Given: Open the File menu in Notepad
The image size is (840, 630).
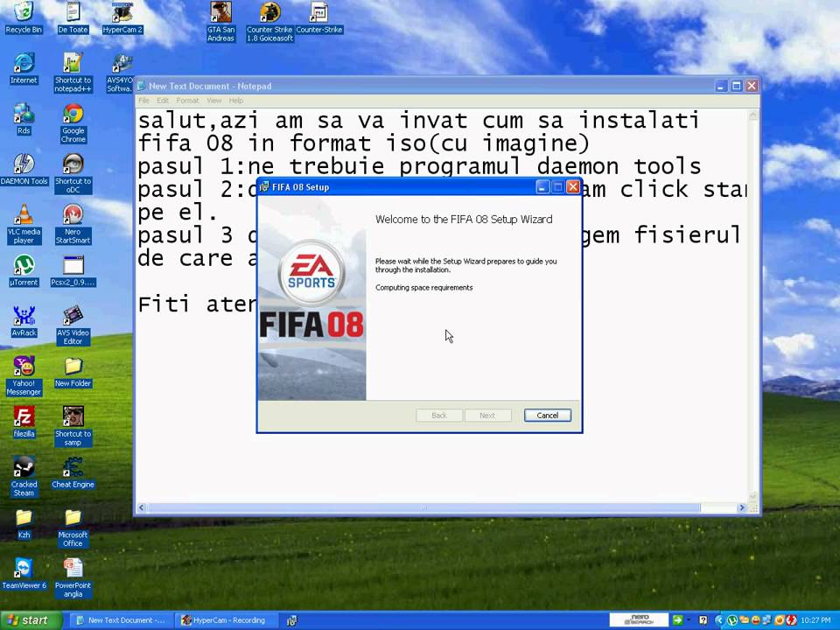Looking at the screenshot, I should pos(143,101).
